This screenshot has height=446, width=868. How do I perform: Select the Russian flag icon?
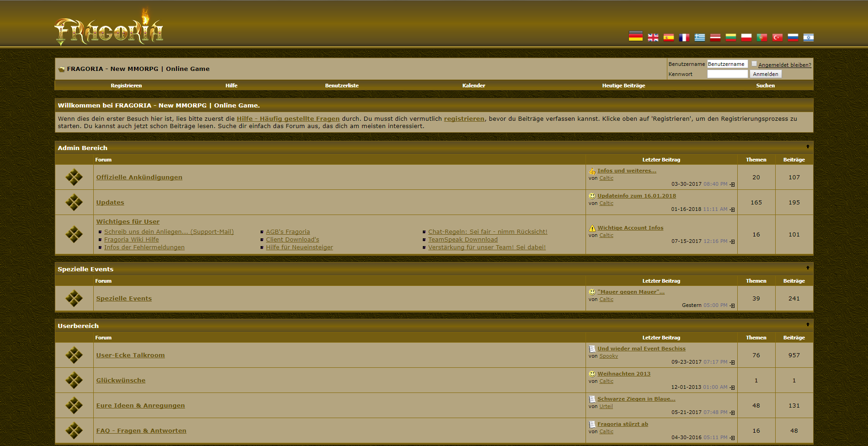coord(793,38)
